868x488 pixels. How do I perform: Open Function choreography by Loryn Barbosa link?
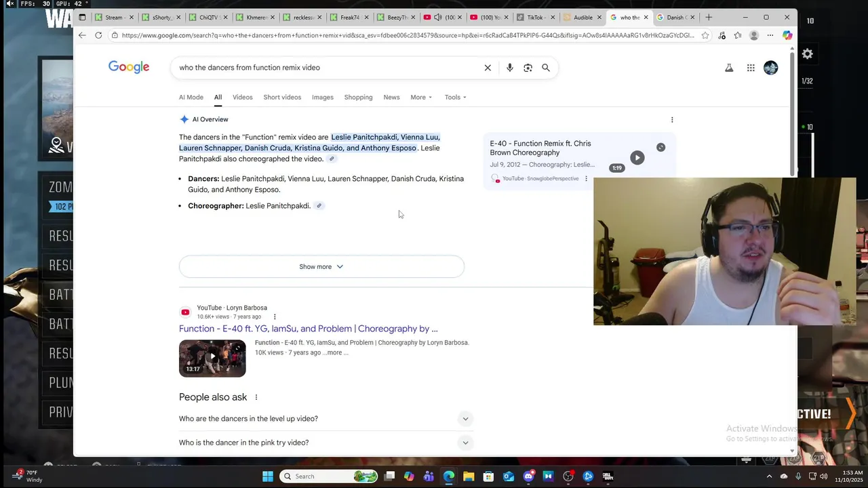pos(308,329)
